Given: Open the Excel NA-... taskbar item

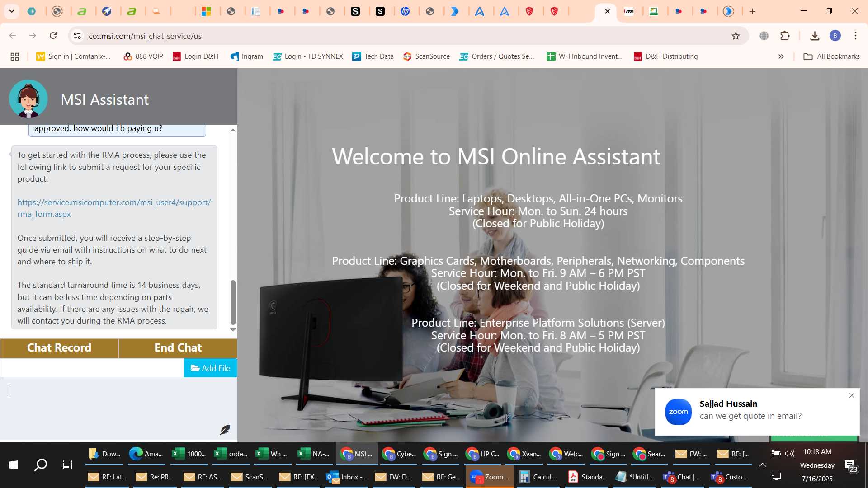Looking at the screenshot, I should (x=314, y=454).
